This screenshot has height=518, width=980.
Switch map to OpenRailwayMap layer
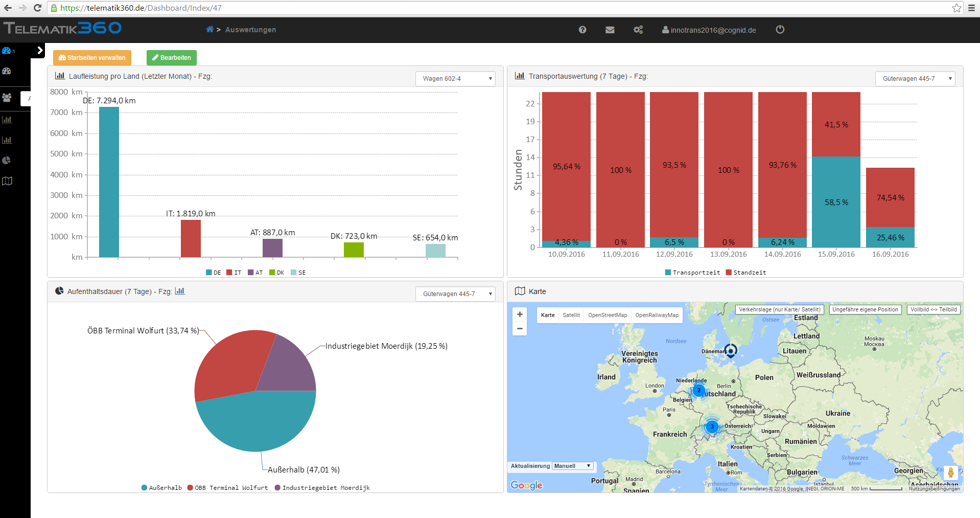coord(657,315)
